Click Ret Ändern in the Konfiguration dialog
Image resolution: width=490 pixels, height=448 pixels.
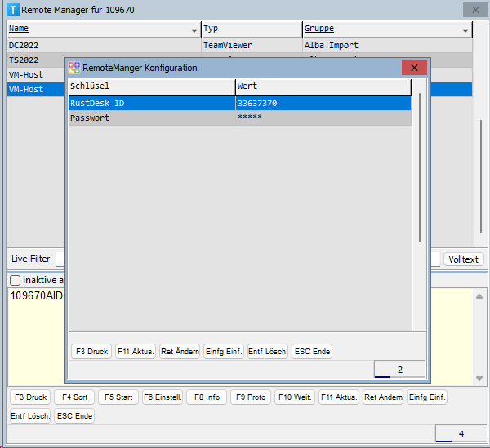[x=180, y=352]
